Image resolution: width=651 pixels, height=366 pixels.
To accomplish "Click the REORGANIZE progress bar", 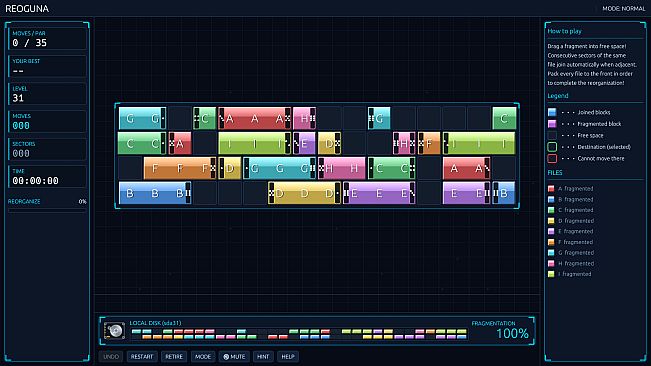I will pyautogui.click(x=47, y=210).
